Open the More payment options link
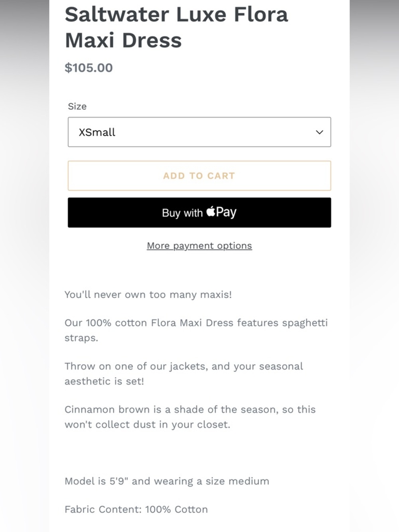Screen dimensions: 399x532 point(199,245)
